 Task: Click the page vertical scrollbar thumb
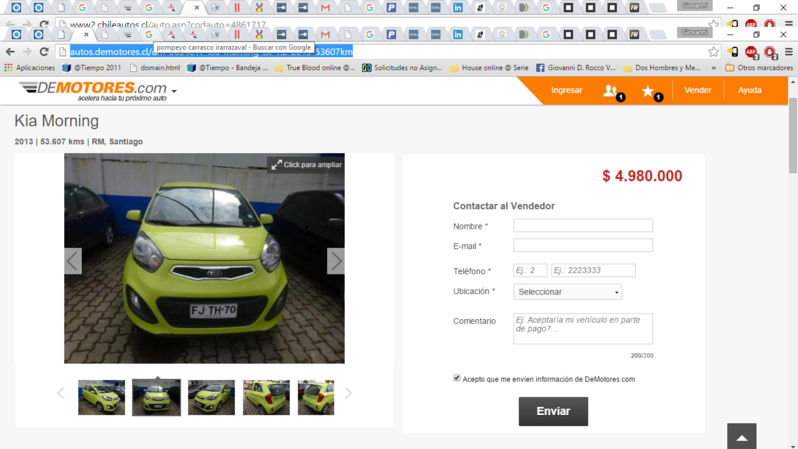pos(793,135)
